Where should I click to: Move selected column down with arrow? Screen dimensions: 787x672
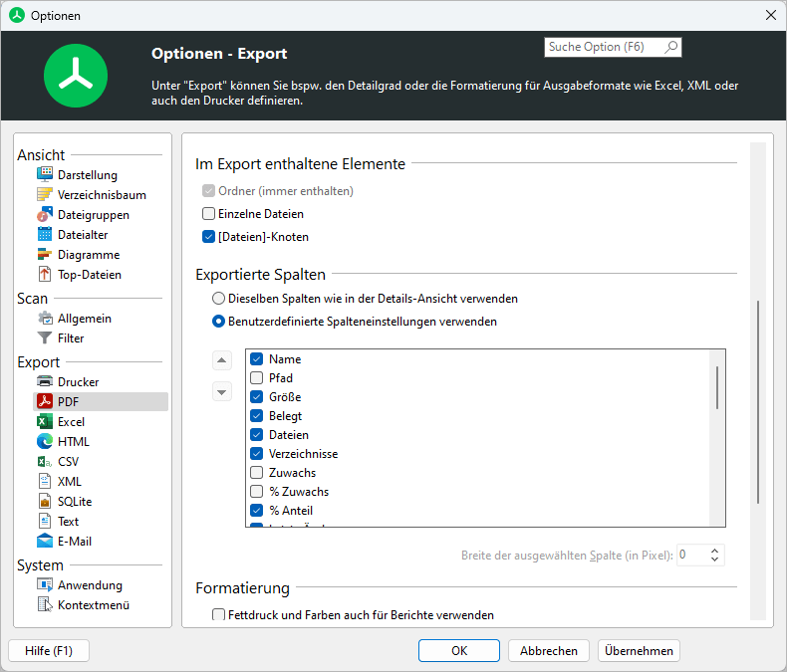pos(222,391)
